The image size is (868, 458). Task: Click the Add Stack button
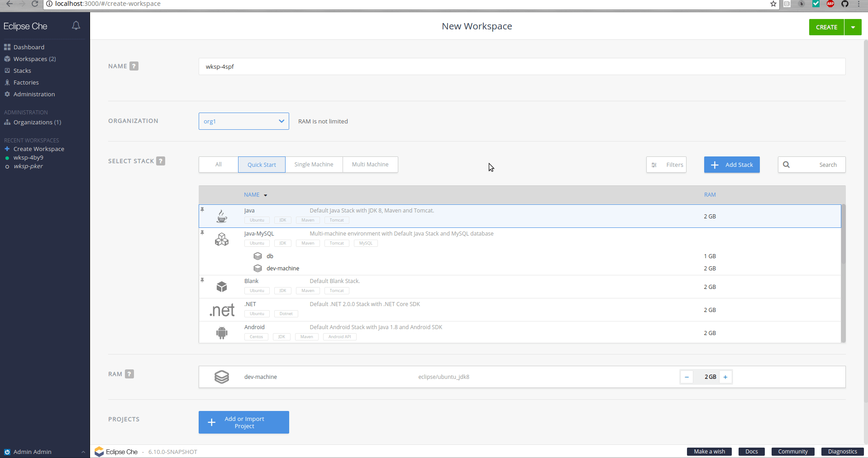click(732, 165)
